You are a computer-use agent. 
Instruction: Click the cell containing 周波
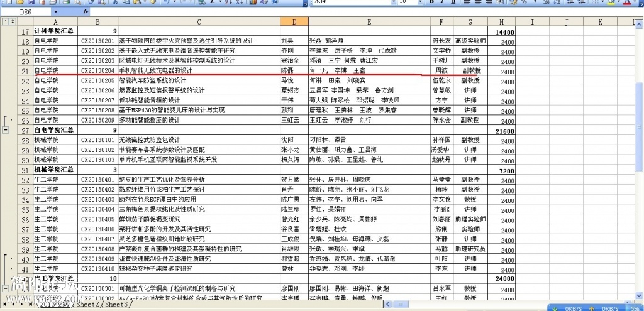[442, 70]
